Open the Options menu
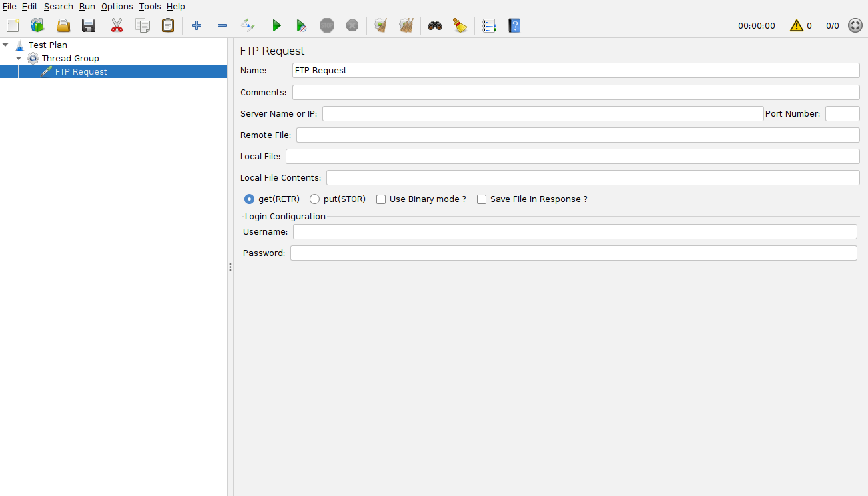This screenshot has width=868, height=496. point(117,6)
